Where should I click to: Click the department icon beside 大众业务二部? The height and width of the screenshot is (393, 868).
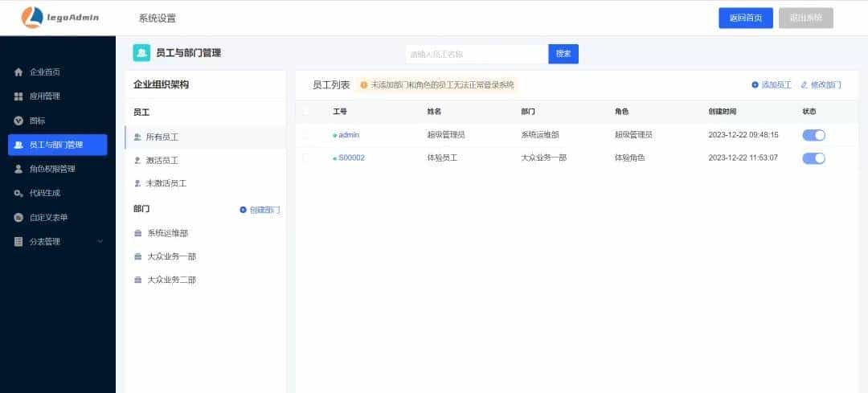138,280
